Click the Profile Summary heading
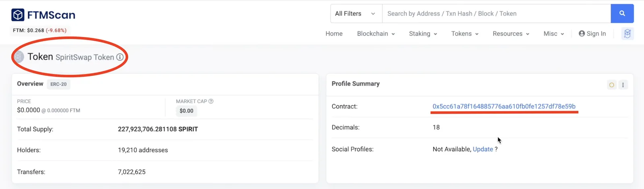644x189 pixels. [x=355, y=84]
